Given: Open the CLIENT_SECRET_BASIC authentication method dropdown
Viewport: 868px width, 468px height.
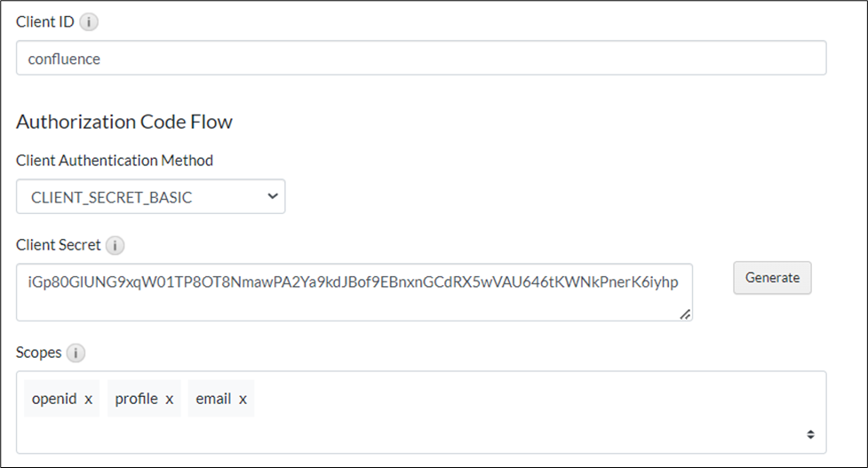Looking at the screenshot, I should pyautogui.click(x=151, y=197).
